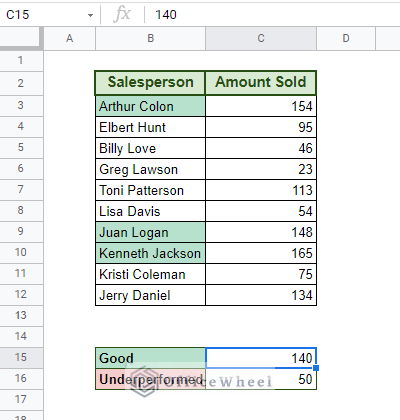Select column A header

pyautogui.click(x=69, y=39)
